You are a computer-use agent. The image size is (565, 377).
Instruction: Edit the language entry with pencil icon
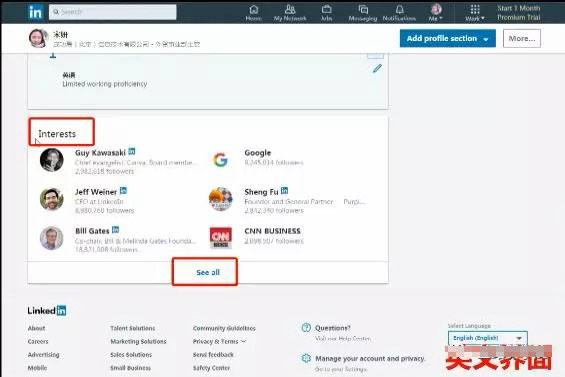(x=377, y=68)
